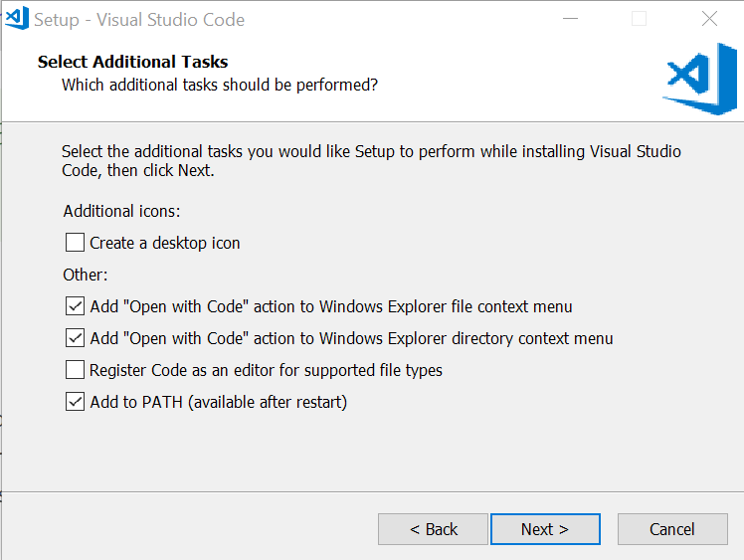Image resolution: width=744 pixels, height=560 pixels.
Task: Click the instruction paragraph about additional tasks
Action: click(371, 160)
